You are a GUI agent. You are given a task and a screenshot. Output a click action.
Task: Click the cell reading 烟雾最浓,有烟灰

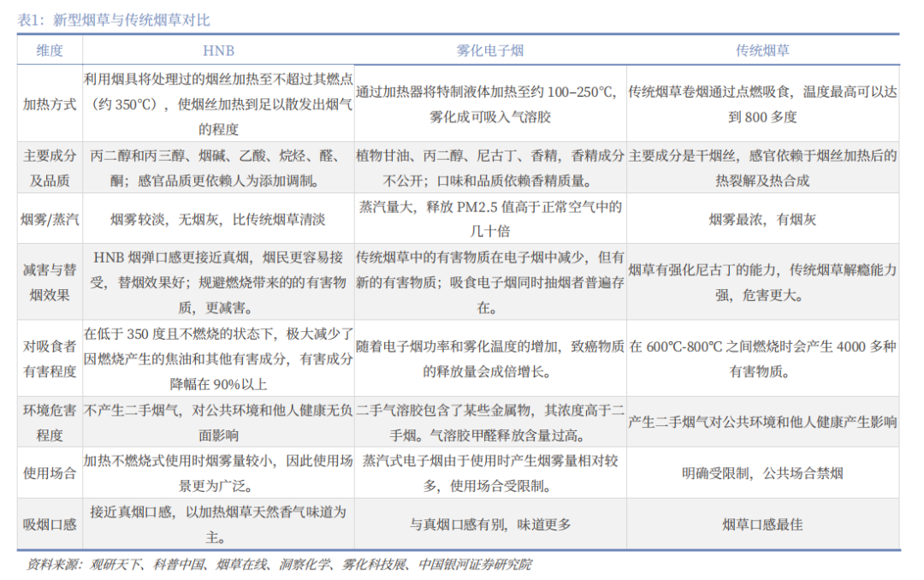pos(762,219)
